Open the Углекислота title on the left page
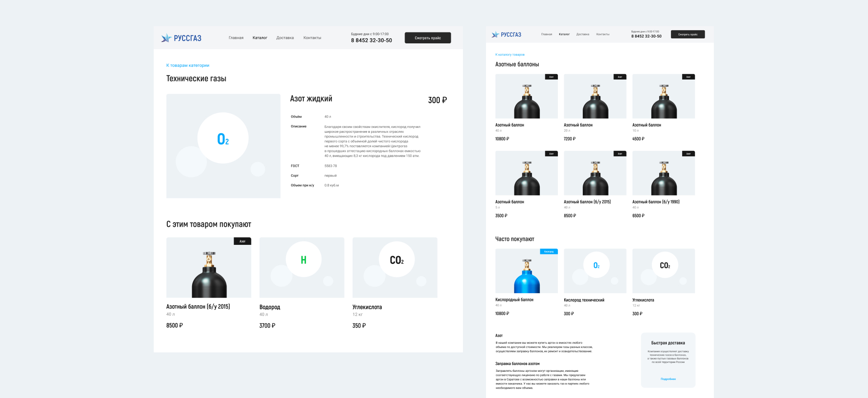 367,307
